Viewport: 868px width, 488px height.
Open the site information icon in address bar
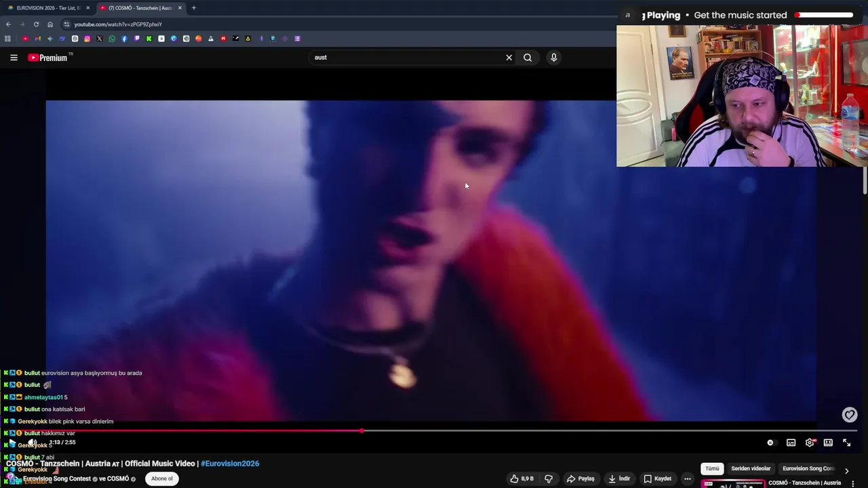click(x=66, y=24)
